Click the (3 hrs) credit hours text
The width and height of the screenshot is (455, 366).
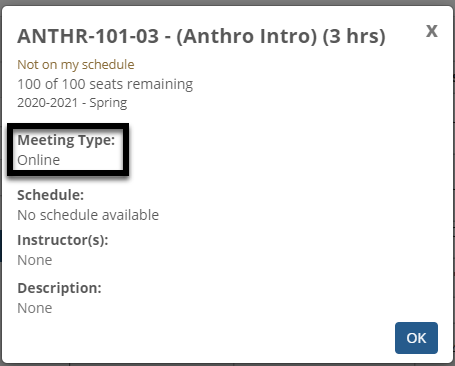click(354, 37)
